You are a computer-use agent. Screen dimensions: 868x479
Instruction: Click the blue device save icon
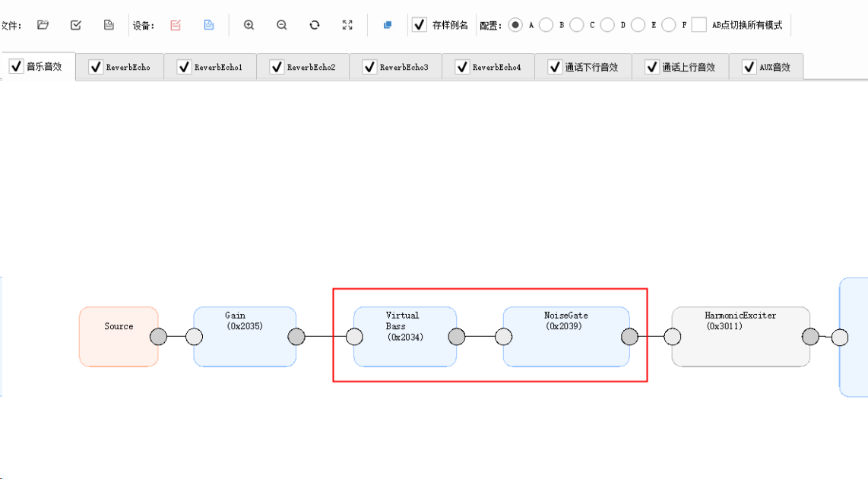(x=209, y=25)
